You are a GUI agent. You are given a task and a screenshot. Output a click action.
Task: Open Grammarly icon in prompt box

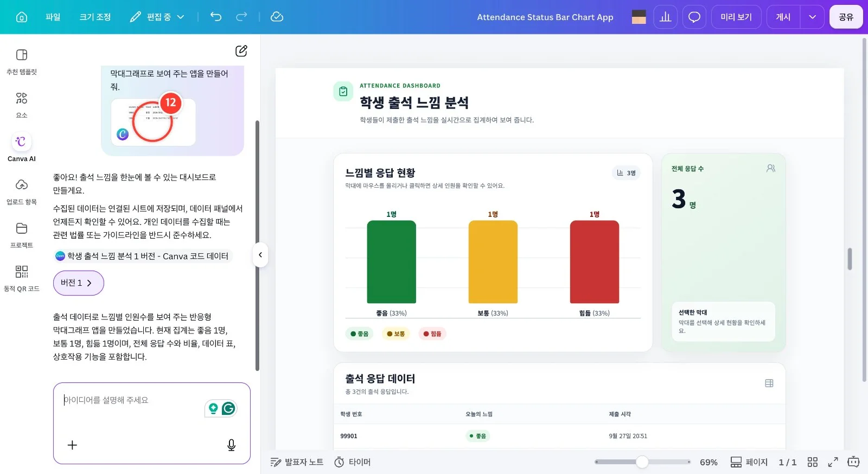tap(228, 408)
